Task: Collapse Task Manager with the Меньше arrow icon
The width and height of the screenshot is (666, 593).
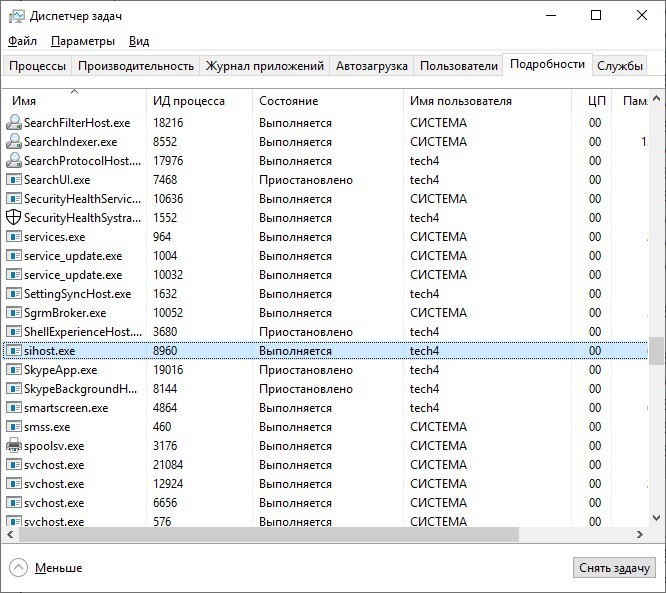Action: 18,568
